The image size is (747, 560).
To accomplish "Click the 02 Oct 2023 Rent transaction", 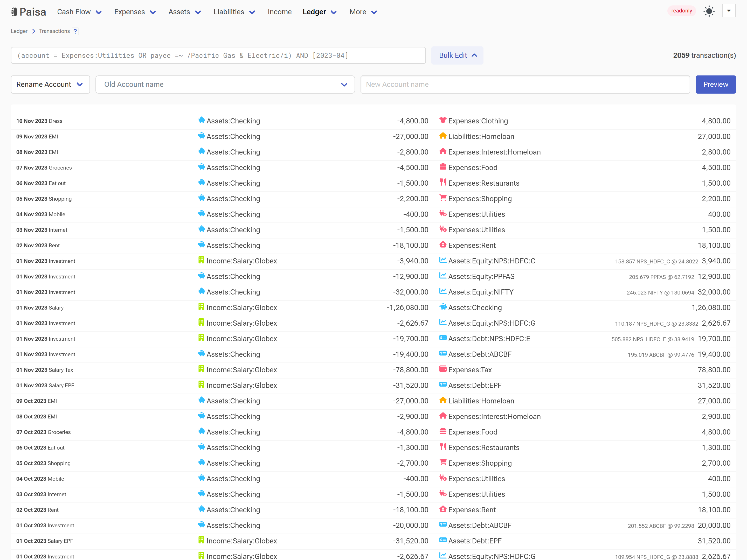I will click(38, 510).
